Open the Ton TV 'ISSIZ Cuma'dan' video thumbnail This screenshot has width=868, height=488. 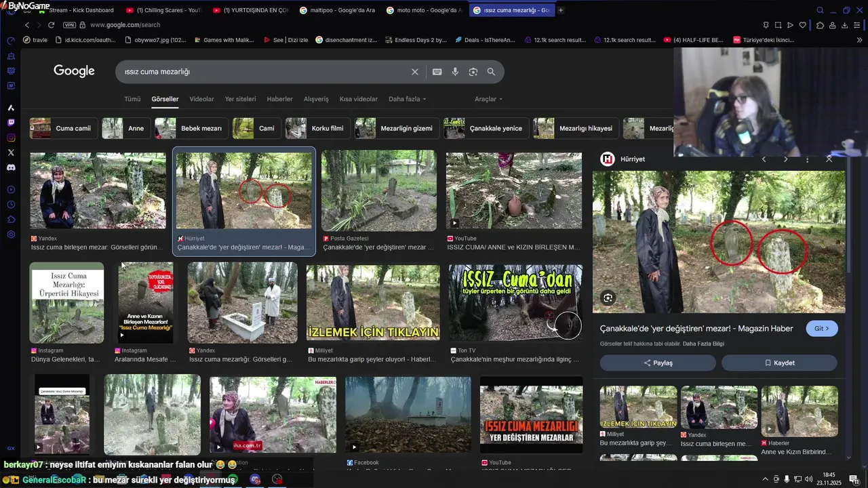[515, 302]
